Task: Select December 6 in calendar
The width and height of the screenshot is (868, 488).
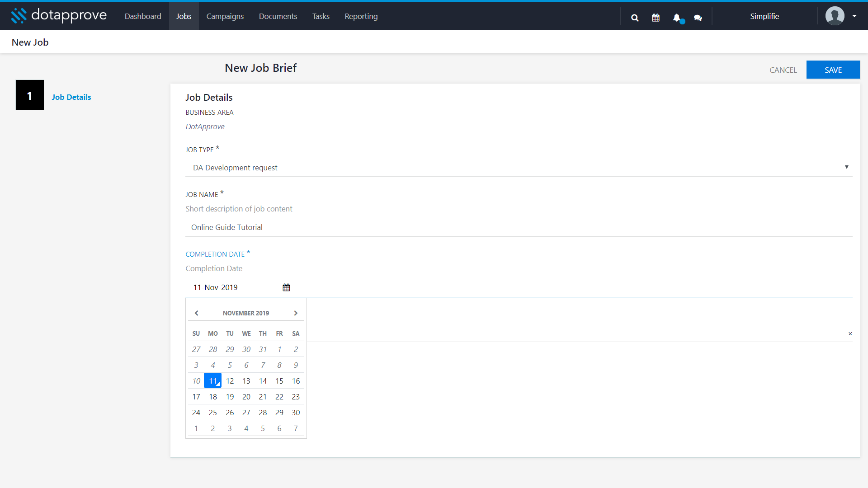Action: click(279, 428)
